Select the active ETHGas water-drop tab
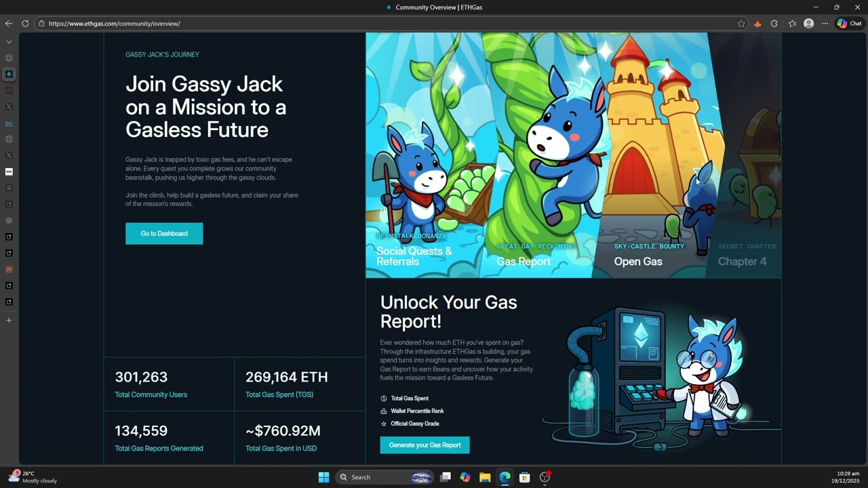 (9, 74)
